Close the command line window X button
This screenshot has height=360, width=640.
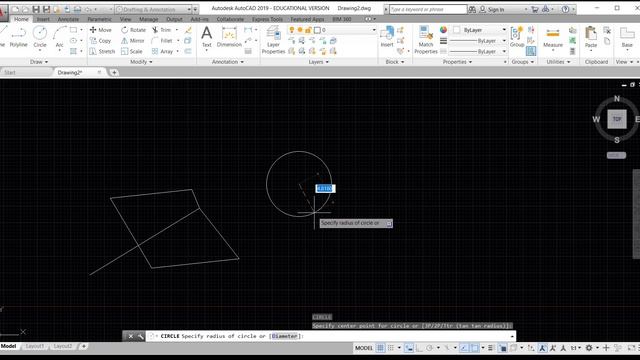(x=131, y=336)
